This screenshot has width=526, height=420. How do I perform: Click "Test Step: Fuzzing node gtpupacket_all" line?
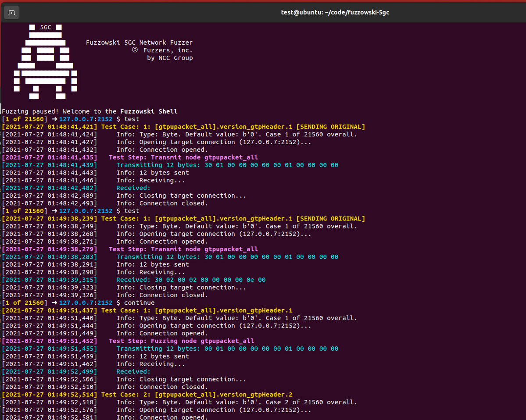tap(181, 341)
